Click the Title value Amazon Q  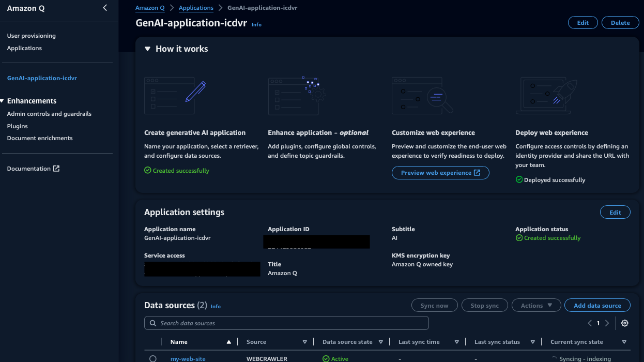coord(282,273)
